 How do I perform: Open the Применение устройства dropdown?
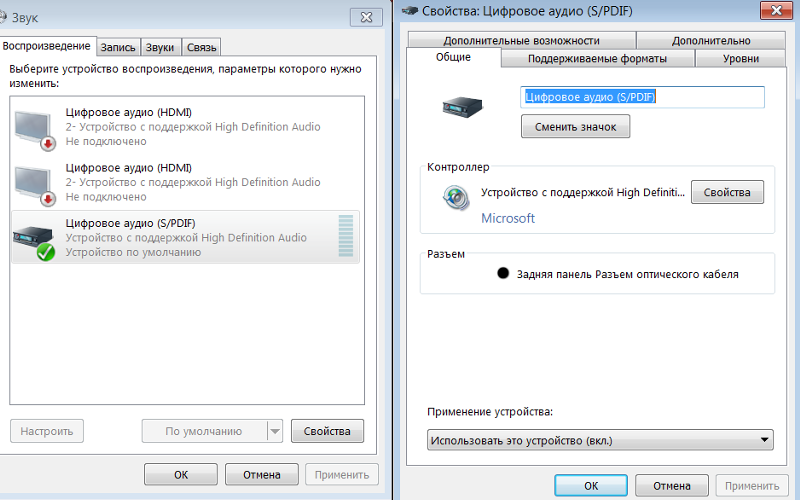[600, 440]
